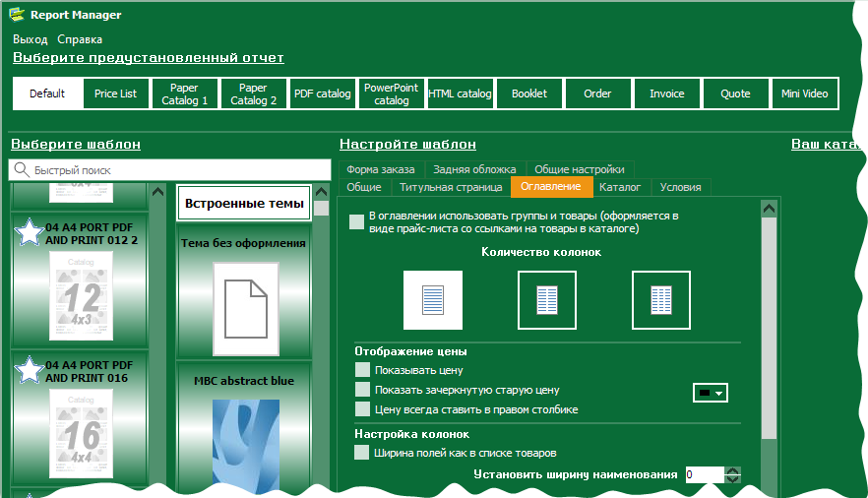868x498 pixels.
Task: Increase the name width spinner value
Action: [732, 470]
